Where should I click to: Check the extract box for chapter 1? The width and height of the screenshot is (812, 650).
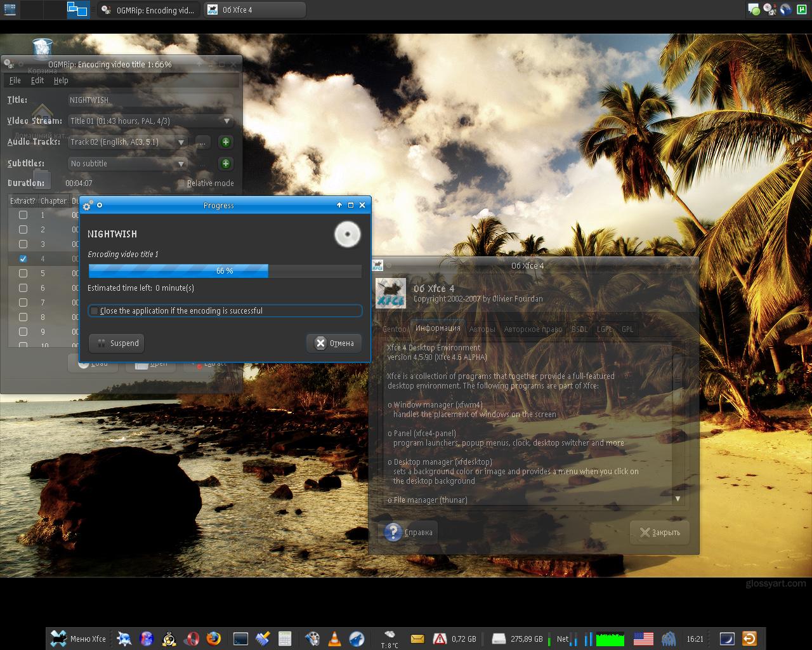click(x=23, y=215)
